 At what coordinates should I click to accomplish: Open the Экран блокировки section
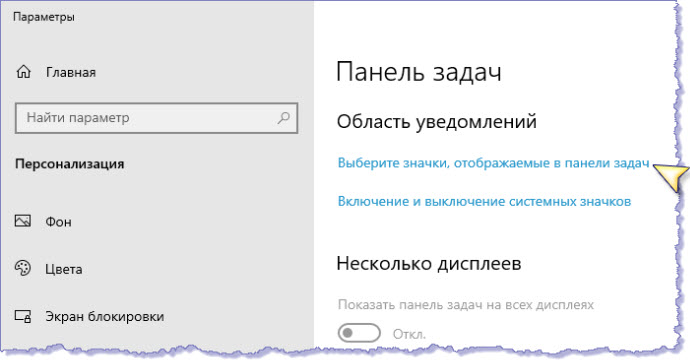click(104, 317)
